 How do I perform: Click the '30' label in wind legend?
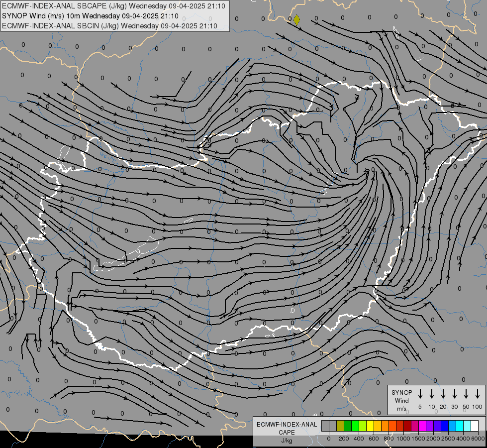tap(454, 407)
